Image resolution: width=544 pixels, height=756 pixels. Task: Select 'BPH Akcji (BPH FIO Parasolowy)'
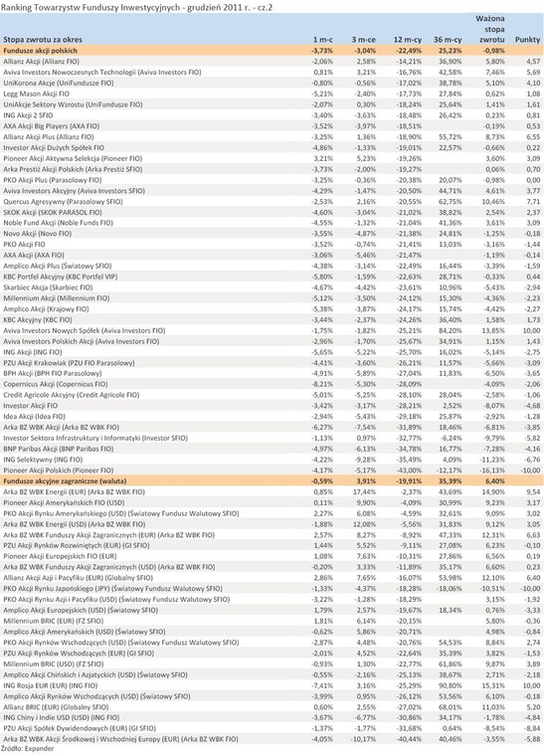click(52, 374)
